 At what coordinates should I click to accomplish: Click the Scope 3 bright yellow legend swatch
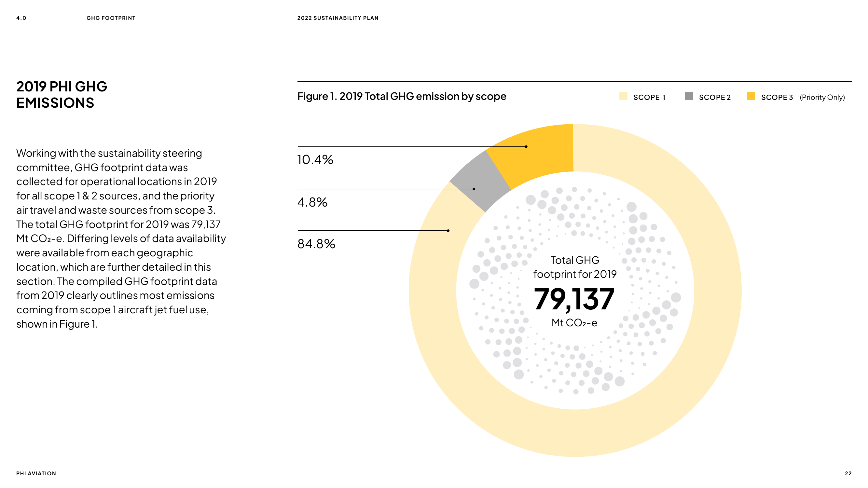(751, 96)
